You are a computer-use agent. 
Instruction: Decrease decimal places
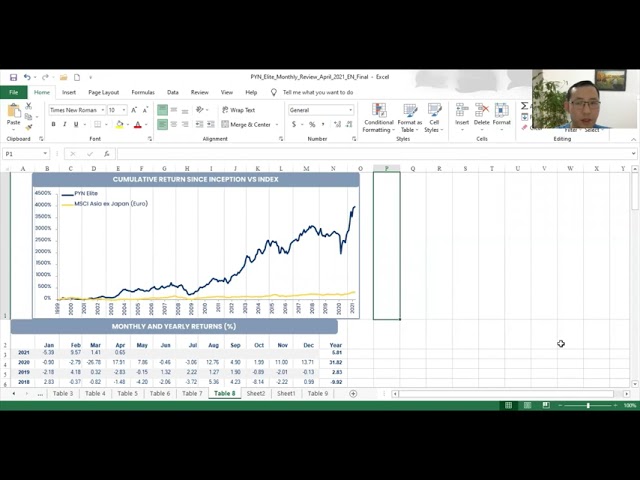click(349, 124)
